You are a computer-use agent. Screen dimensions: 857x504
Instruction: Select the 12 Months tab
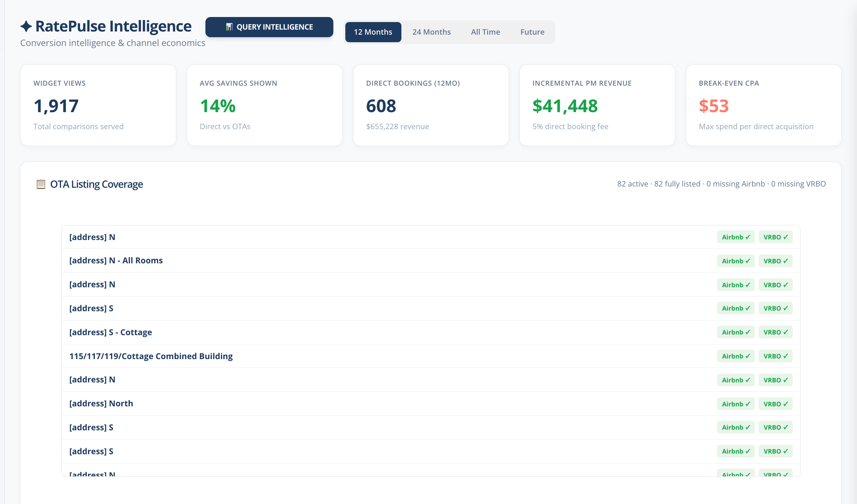pyautogui.click(x=373, y=32)
